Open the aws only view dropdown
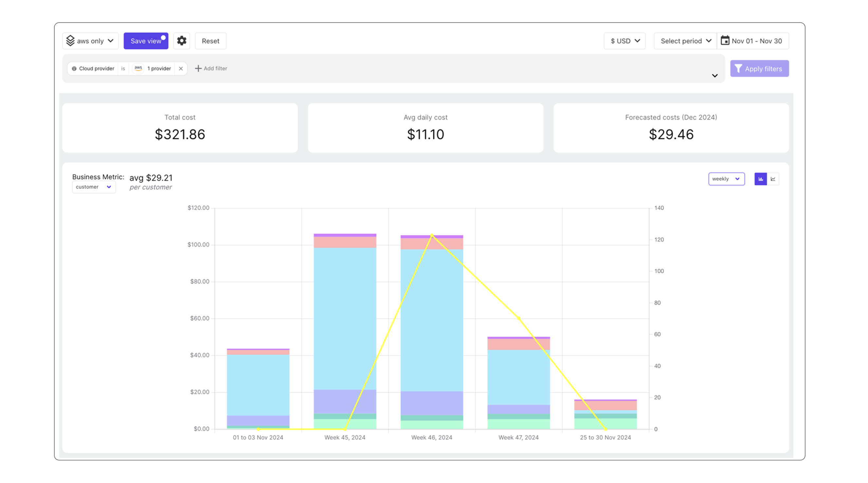868x483 pixels. pos(90,41)
